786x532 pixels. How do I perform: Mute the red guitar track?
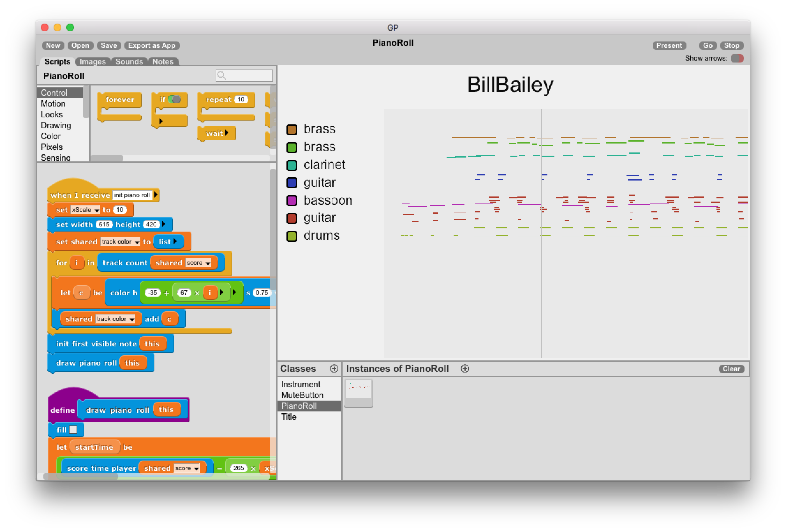[292, 218]
